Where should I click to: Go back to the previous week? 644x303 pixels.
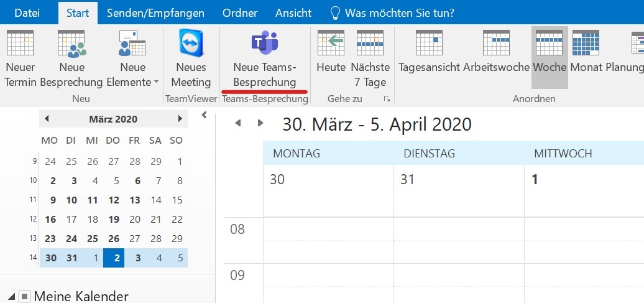(x=237, y=123)
